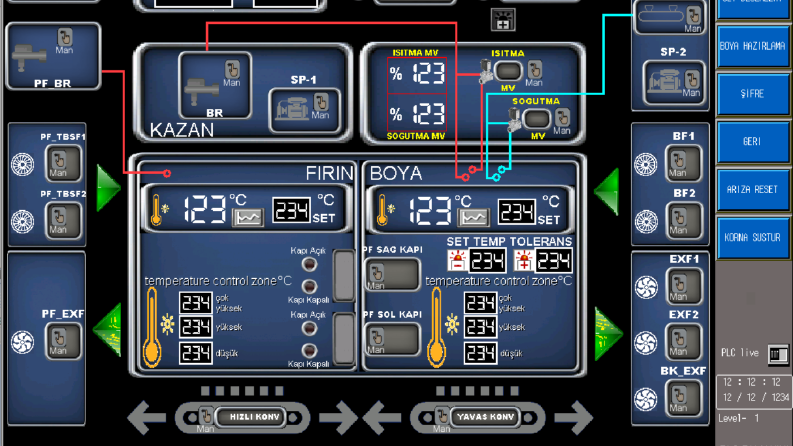Screen dimensions: 793x446
Task: Edit BOYA düşük temperature limit
Action: 480,353
